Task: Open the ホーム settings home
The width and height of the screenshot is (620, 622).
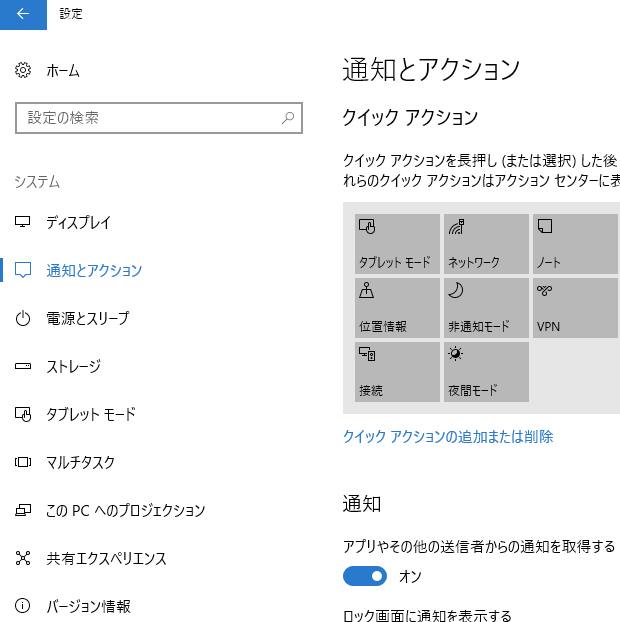Action: pyautogui.click(x=62, y=71)
